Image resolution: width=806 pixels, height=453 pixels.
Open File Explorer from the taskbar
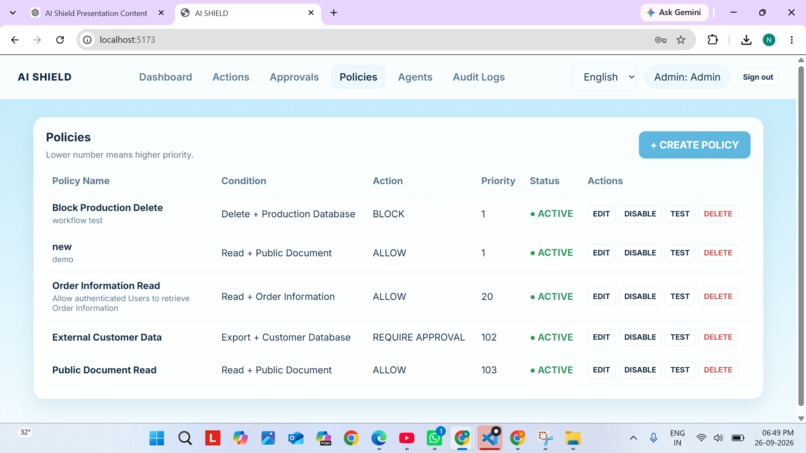coord(573,438)
